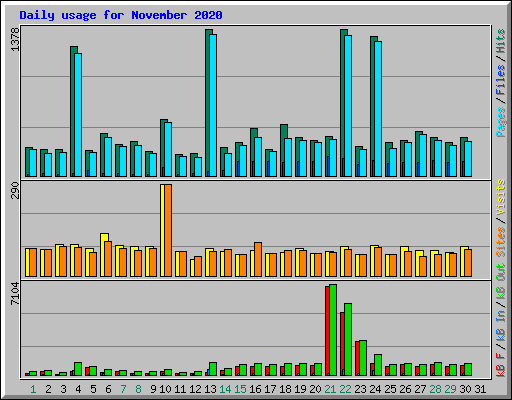Image resolution: width=512 pixels, height=400 pixels.
Task: Click day label 11 on the axis
Action: point(180,389)
